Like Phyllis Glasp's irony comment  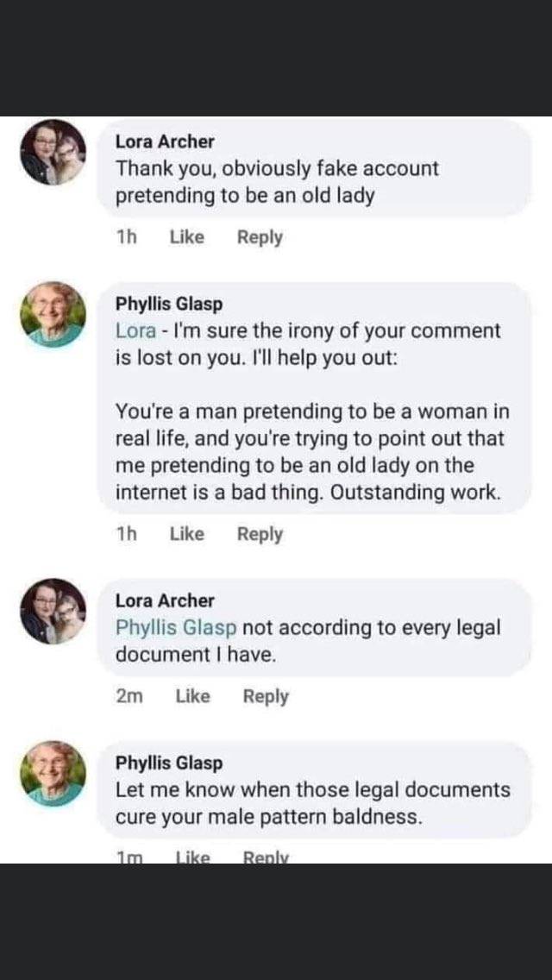187,534
